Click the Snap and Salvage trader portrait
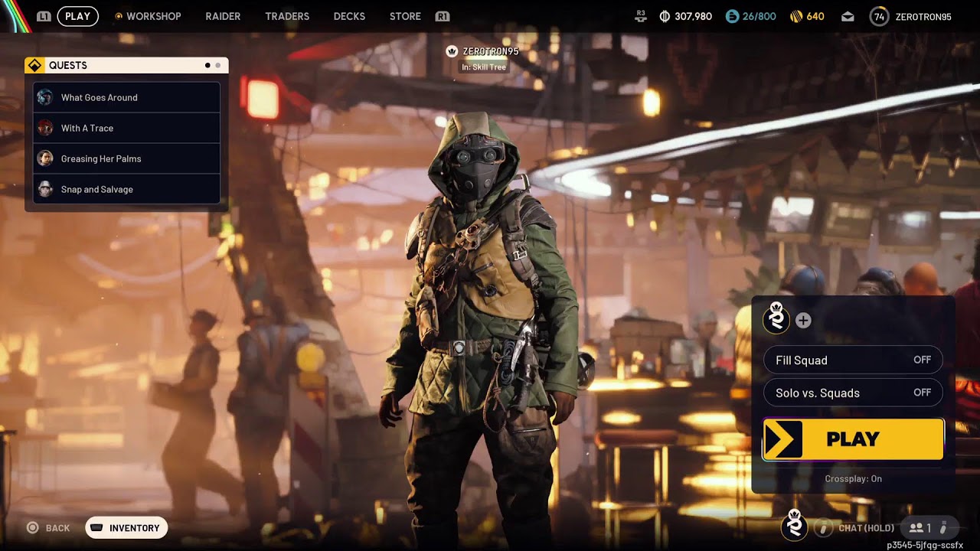Screen dimensions: 980x551 (45, 189)
